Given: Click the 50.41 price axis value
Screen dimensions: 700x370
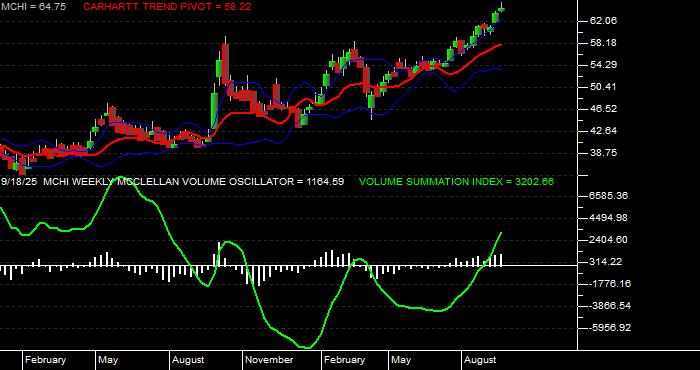Looking at the screenshot, I should [604, 87].
